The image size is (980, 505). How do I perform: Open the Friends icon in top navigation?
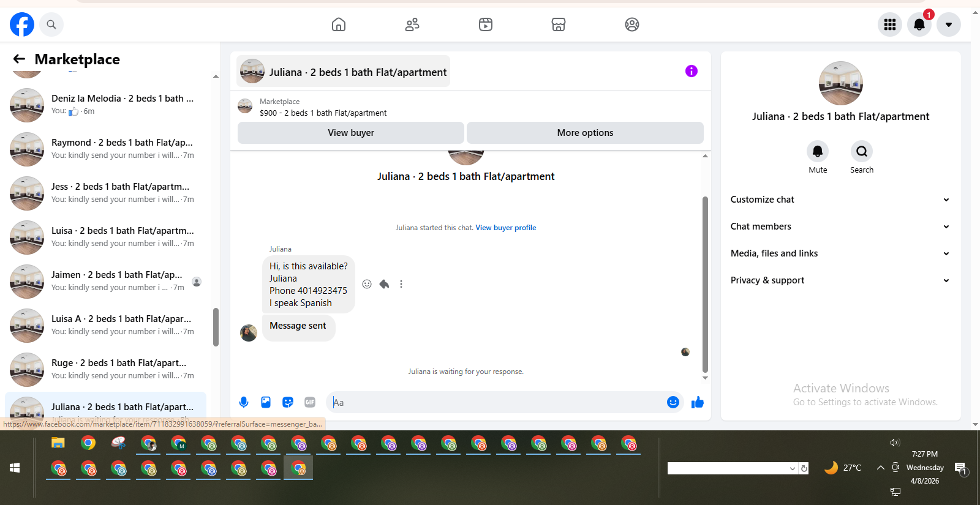(x=412, y=24)
